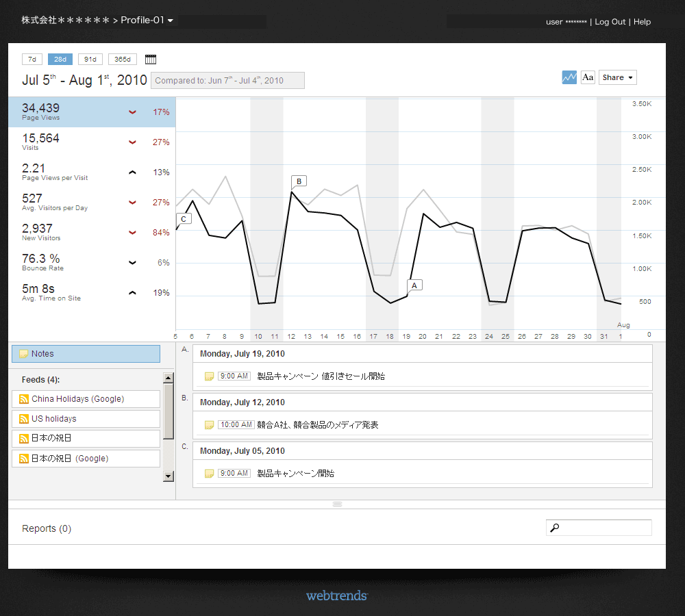Select the 365d date range

[x=123, y=60]
